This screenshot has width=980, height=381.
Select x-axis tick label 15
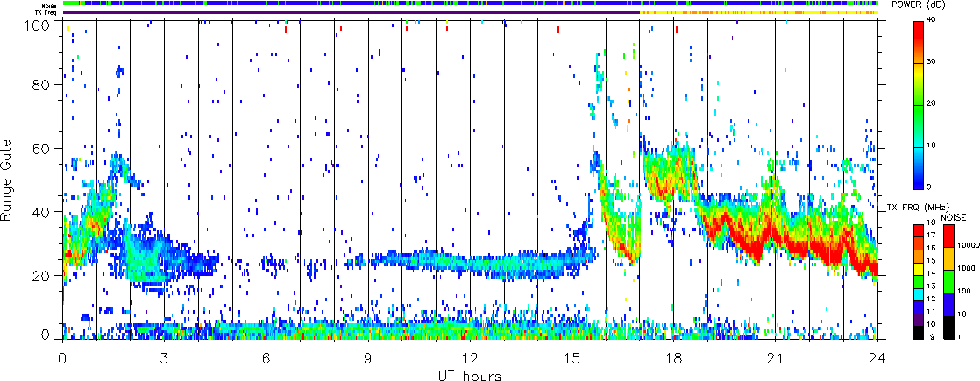(x=572, y=358)
